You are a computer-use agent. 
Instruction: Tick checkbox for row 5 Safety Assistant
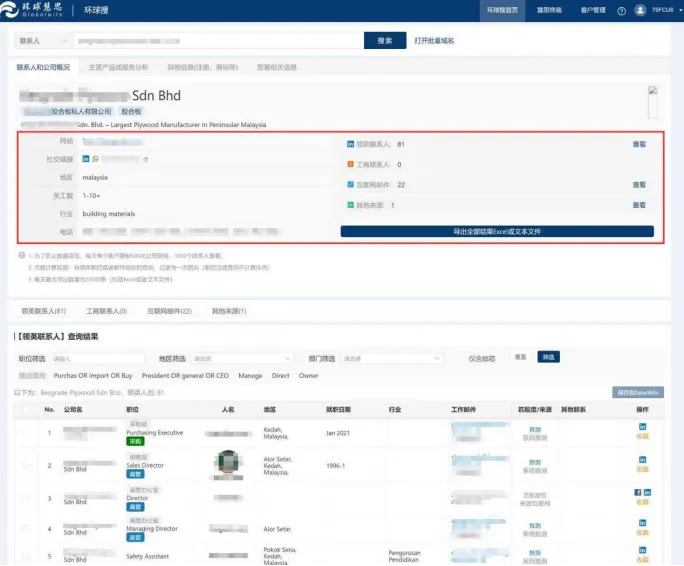26,556
